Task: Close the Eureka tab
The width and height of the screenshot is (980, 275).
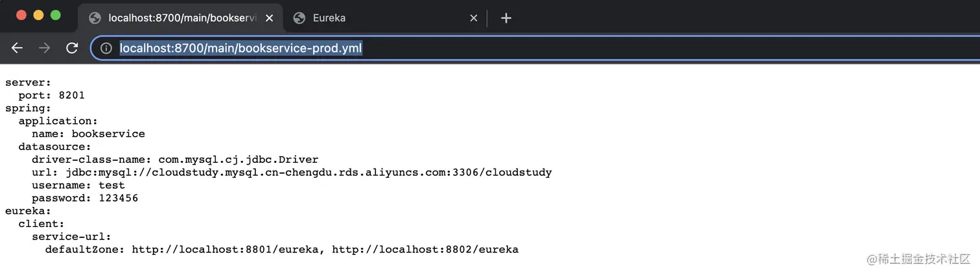Action: [474, 18]
